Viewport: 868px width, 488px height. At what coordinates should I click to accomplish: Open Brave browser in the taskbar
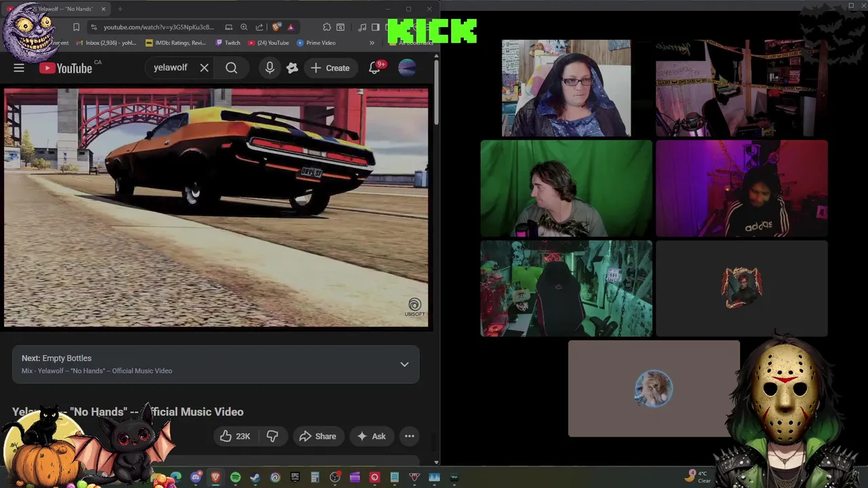216,477
